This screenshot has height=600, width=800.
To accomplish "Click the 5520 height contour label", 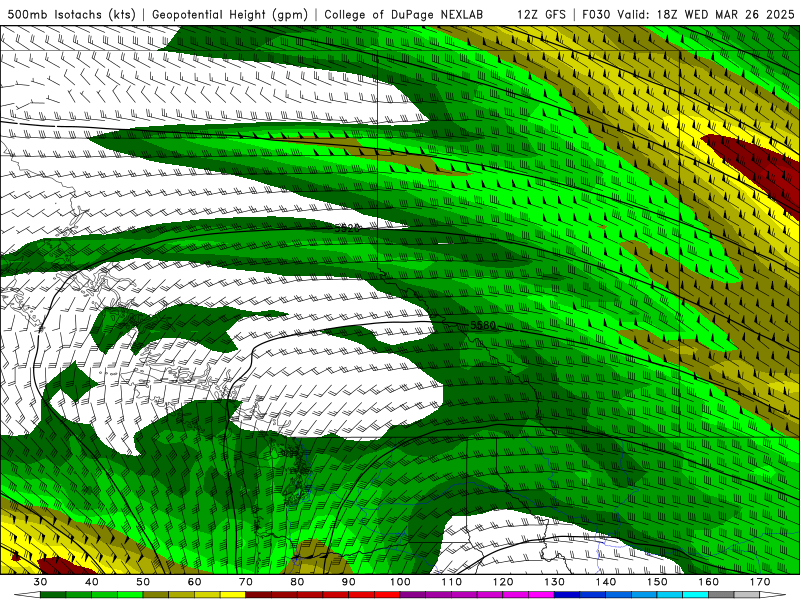I will point(347,228).
